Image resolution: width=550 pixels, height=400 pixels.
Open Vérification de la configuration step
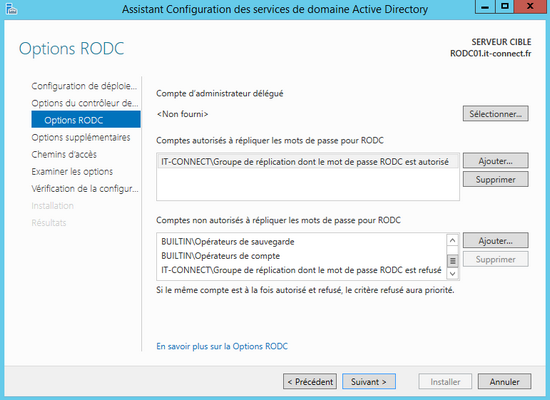click(85, 189)
